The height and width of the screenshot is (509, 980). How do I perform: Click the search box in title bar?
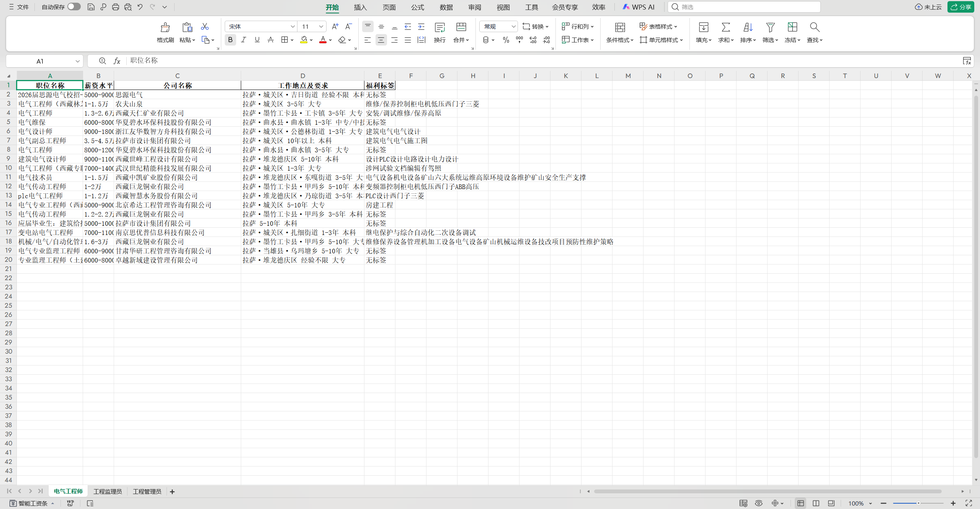744,7
